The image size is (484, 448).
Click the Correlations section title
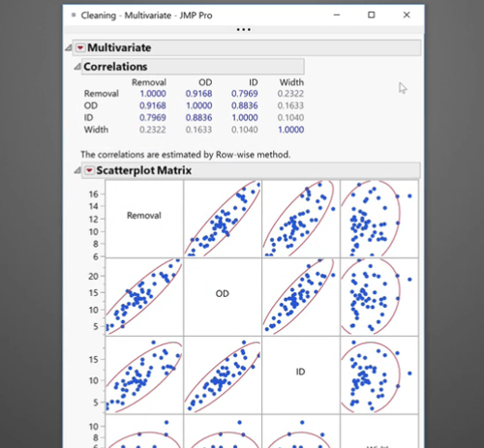115,67
